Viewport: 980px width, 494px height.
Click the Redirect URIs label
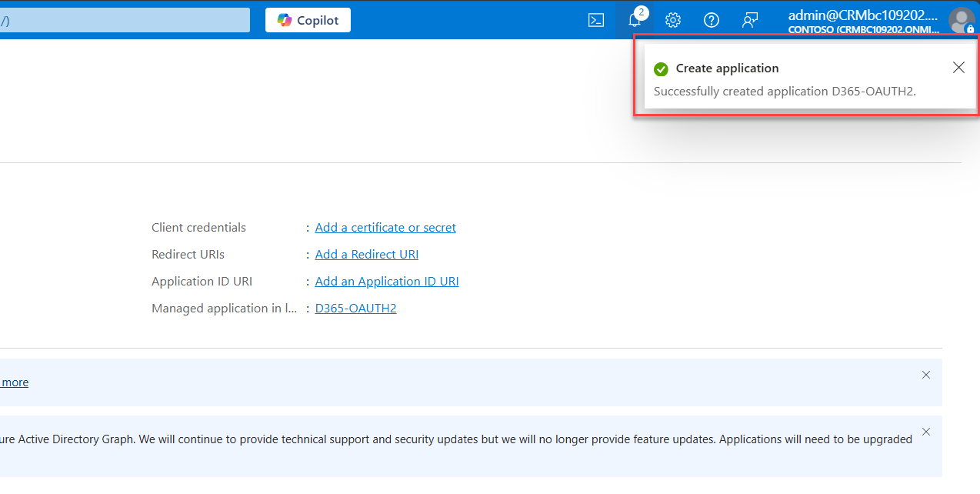tap(188, 255)
